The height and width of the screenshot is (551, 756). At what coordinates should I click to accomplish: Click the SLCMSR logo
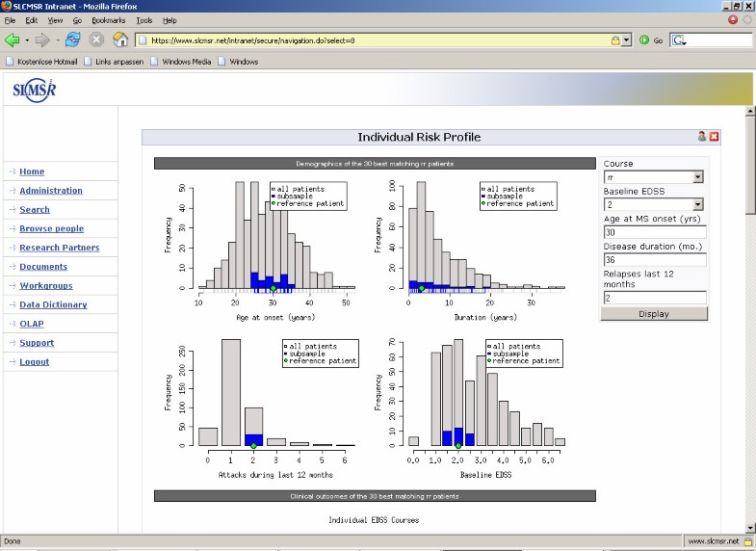click(35, 90)
